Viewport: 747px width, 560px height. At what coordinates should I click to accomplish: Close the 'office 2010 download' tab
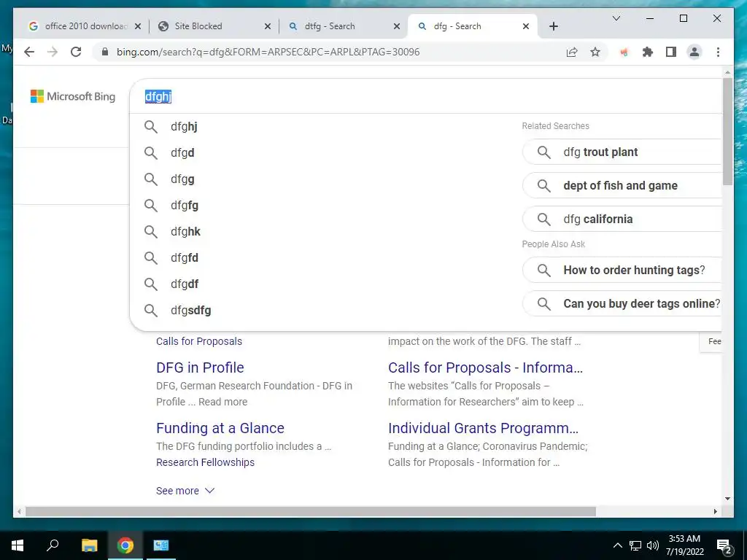[138, 26]
